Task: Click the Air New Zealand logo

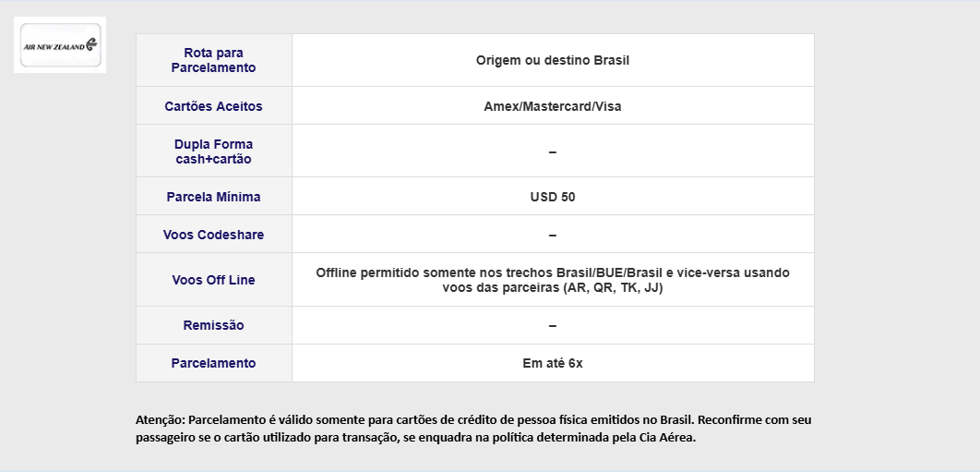Action: tap(60, 45)
